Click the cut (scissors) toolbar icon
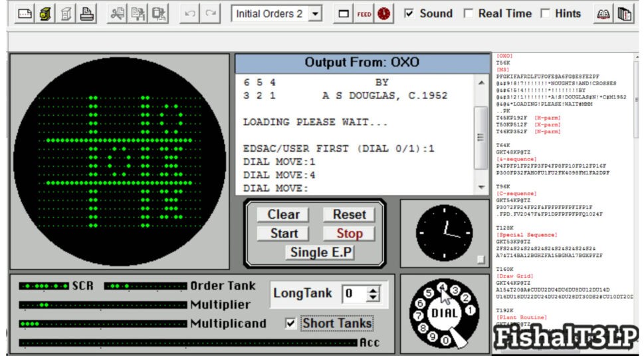The image size is (644, 356). click(117, 14)
